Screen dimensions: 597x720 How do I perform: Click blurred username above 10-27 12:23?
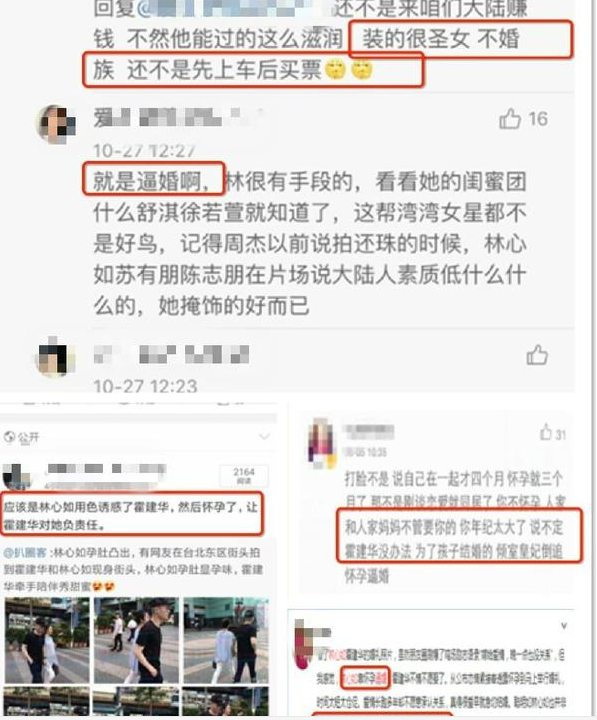tap(171, 354)
